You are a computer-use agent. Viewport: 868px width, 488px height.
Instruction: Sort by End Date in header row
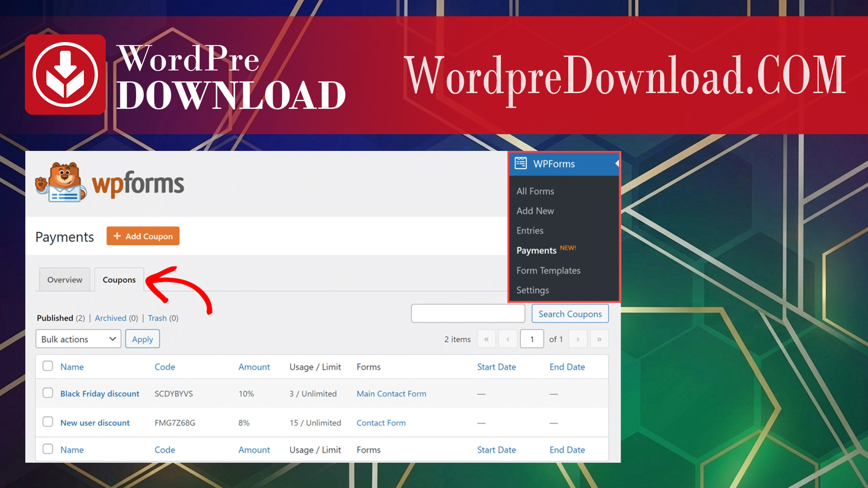(567, 367)
